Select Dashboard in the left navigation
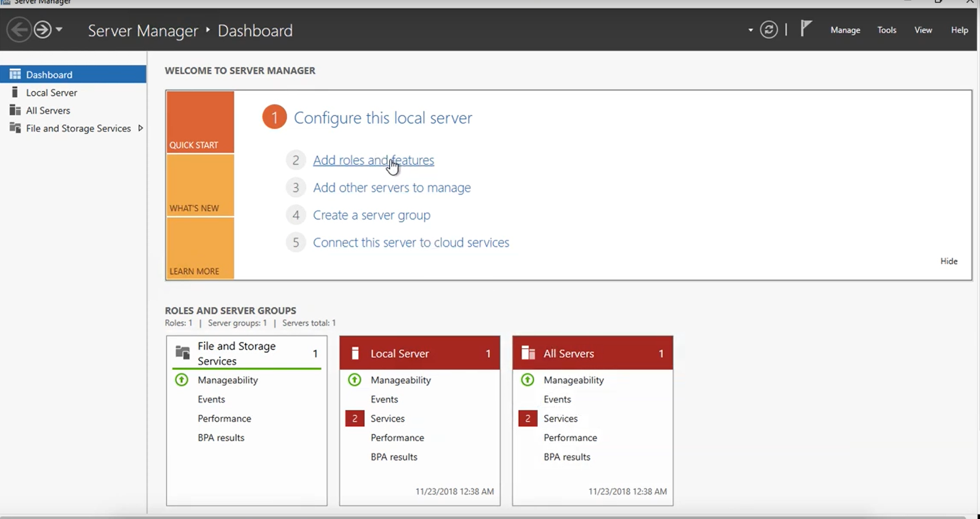 point(73,74)
